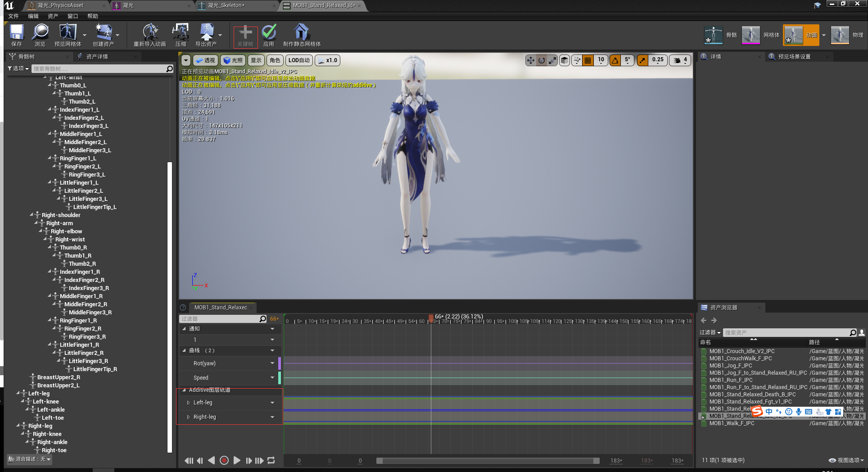Open grid snap value 10 dropdown
The width and height of the screenshot is (868, 472).
601,60
